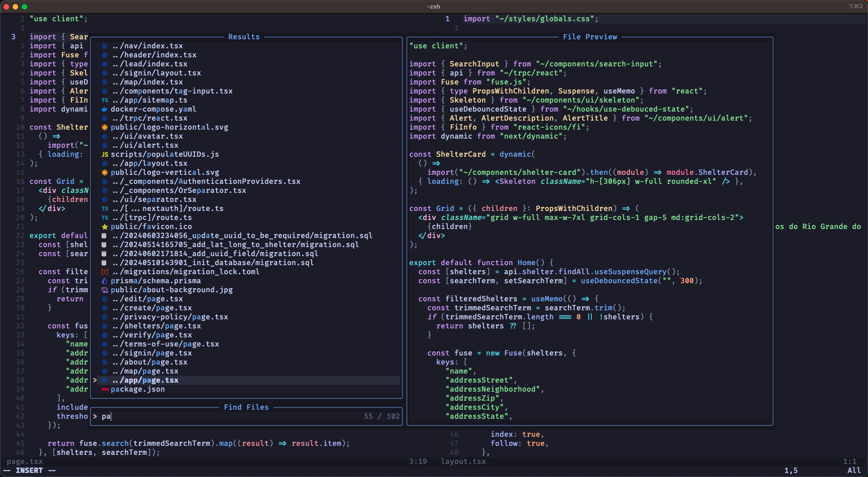Click the React icon beside ../map/index.tsx
This screenshot has height=477, width=868.
(x=104, y=82)
